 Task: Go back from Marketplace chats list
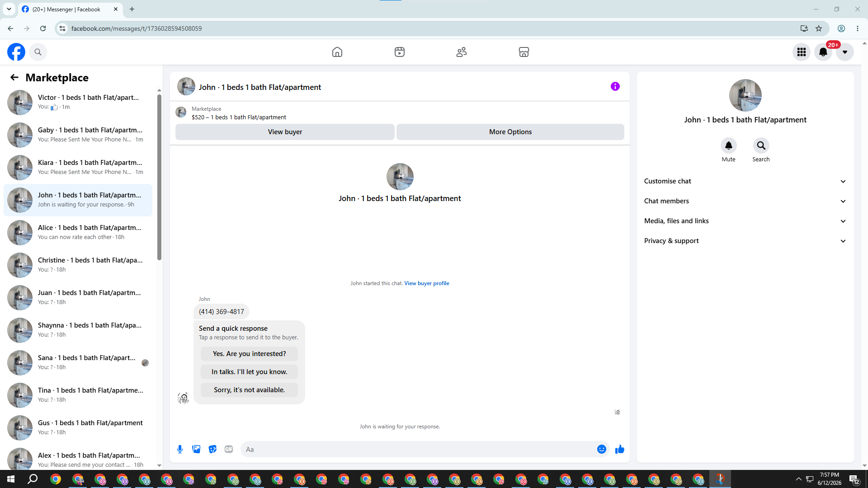[14, 77]
